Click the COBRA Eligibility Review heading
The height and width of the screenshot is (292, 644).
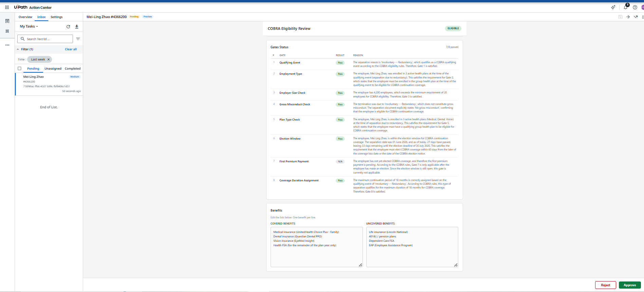289,29
